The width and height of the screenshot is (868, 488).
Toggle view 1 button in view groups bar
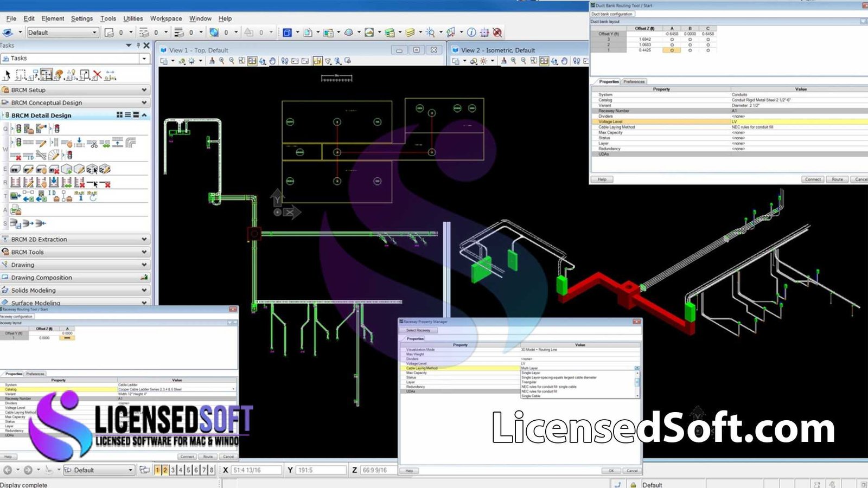pos(157,470)
